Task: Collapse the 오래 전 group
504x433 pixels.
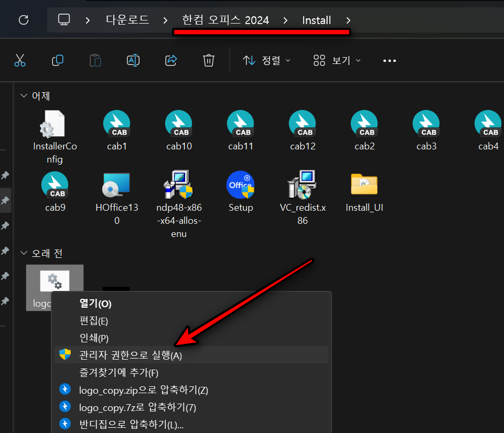Action: coord(24,253)
